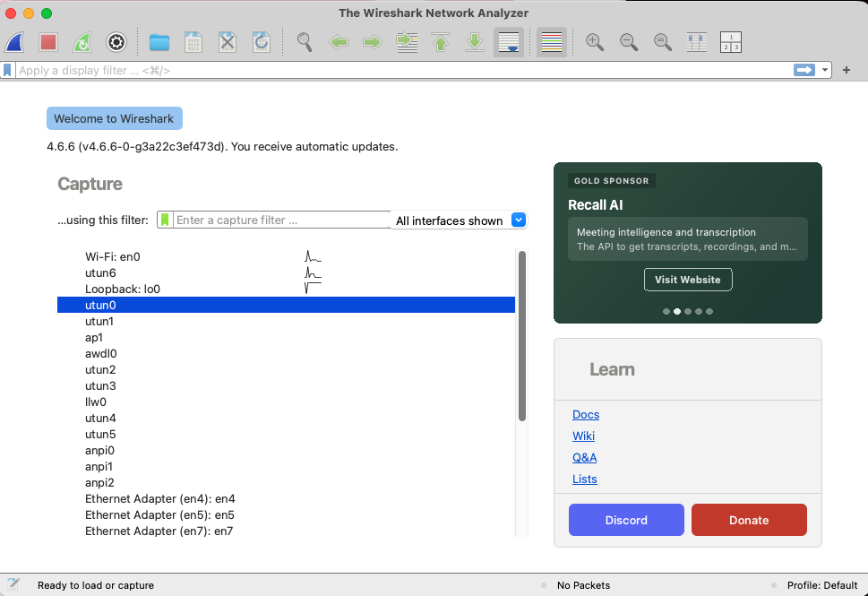This screenshot has height=596, width=868.
Task: Click the display filter bookmark icon
Action: [x=7, y=70]
